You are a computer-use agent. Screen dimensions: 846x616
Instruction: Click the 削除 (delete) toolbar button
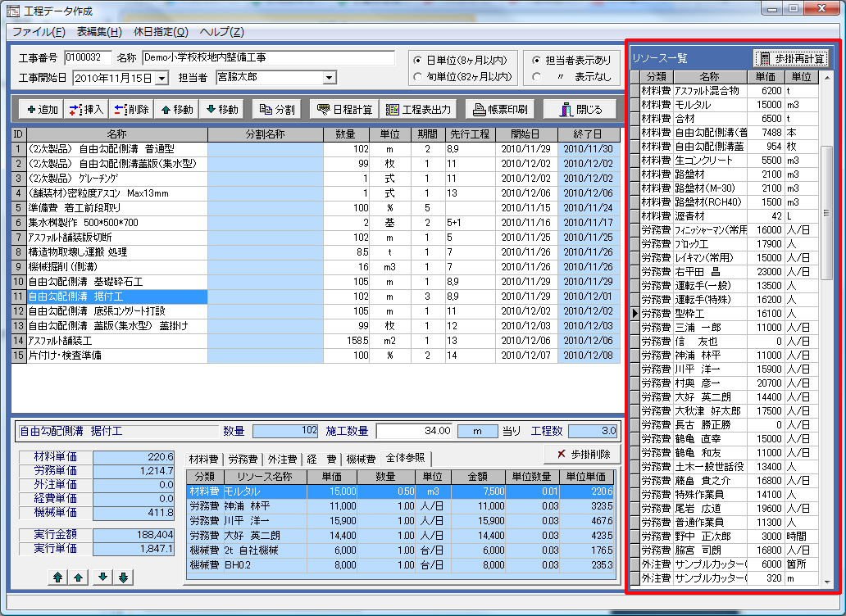tap(131, 110)
